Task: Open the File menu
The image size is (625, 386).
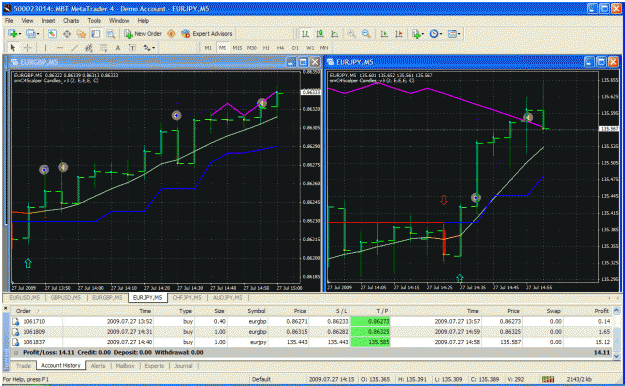Action: [9, 21]
